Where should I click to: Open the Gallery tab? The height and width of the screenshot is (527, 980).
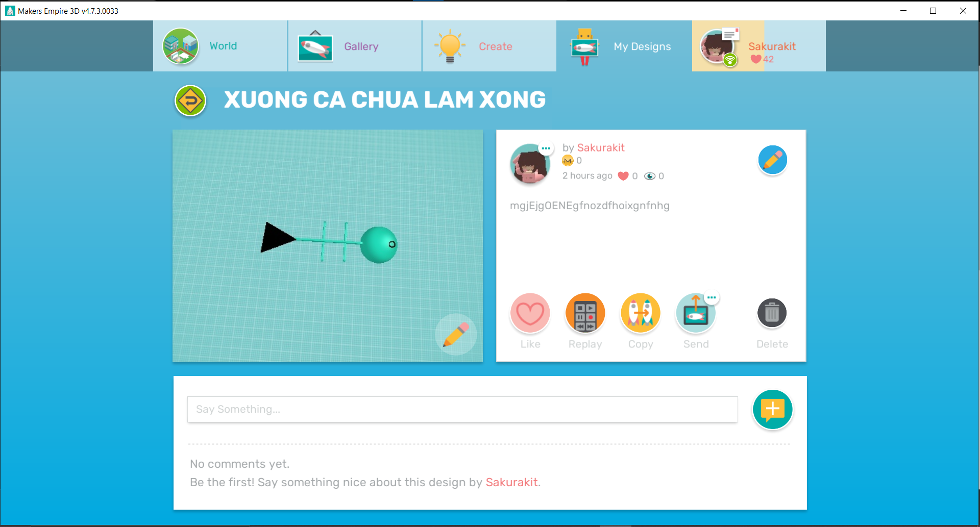click(x=355, y=46)
